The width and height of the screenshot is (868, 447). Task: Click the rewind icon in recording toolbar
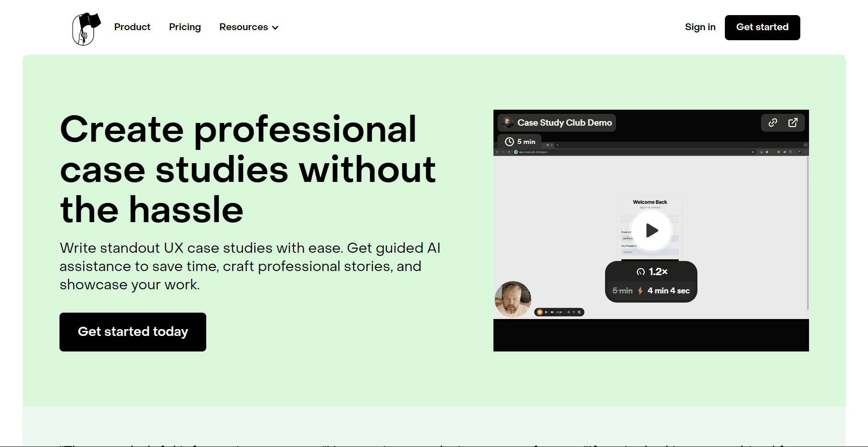click(x=552, y=312)
